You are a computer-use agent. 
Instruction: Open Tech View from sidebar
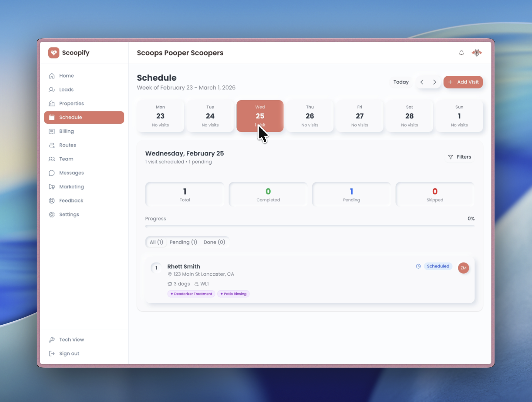pyautogui.click(x=71, y=340)
